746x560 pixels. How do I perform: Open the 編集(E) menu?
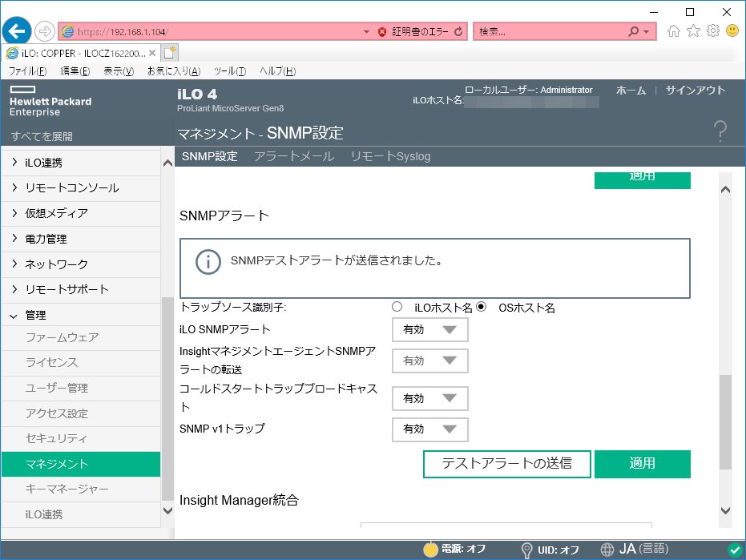coord(75,71)
